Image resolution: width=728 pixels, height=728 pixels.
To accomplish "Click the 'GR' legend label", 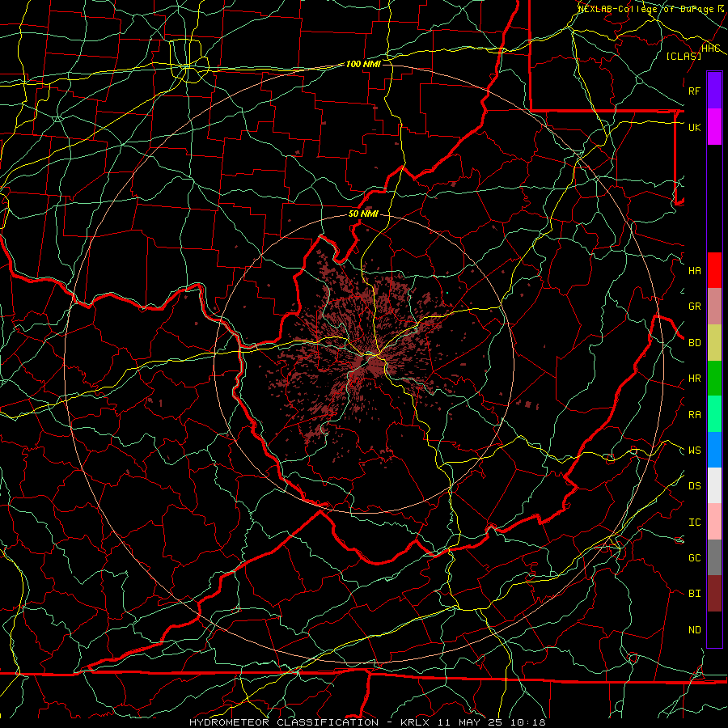I will point(694,307).
